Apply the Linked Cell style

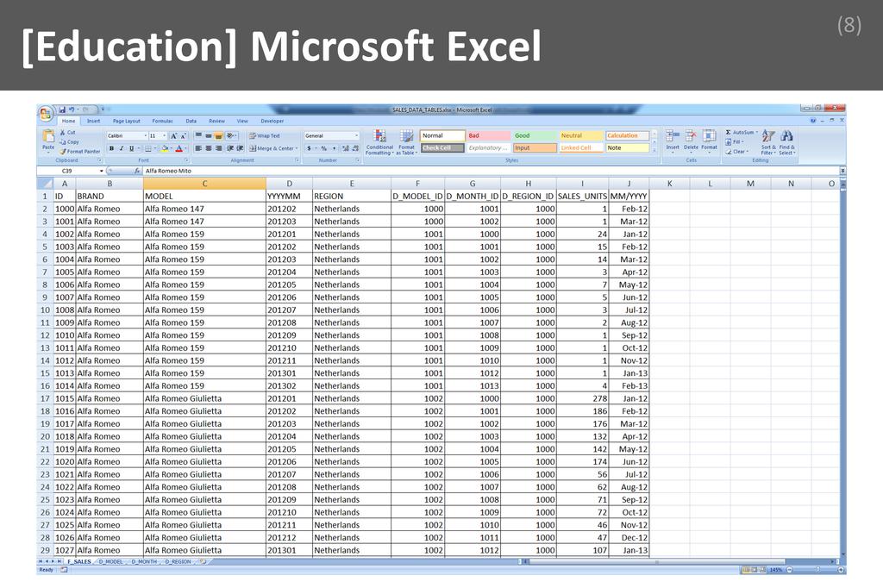(581, 148)
